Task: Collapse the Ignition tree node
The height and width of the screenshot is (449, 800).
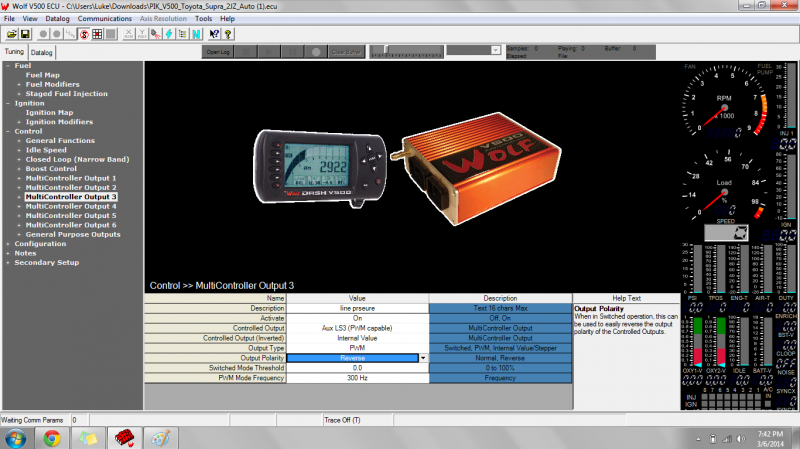Action: [8, 103]
